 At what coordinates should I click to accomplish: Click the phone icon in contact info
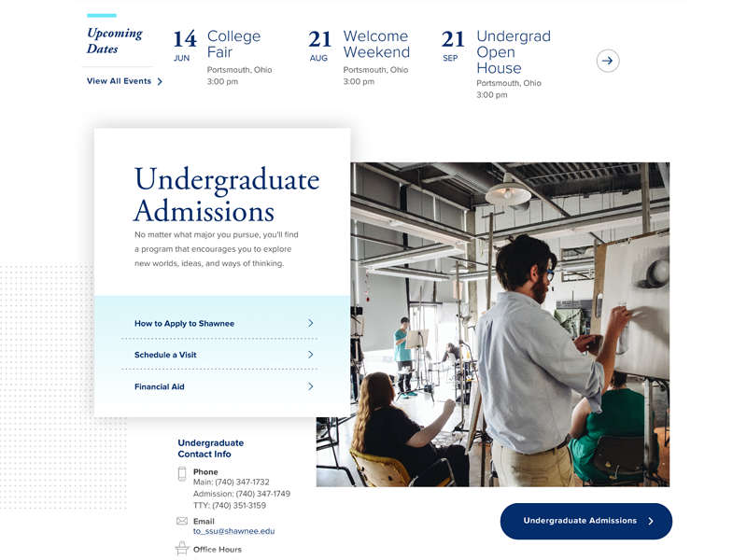[182, 474]
